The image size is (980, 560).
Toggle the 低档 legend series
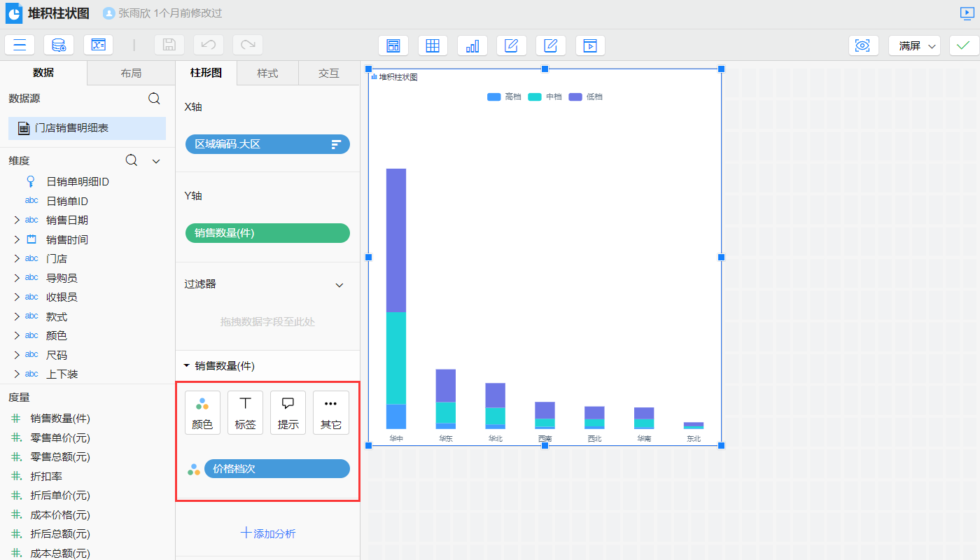point(586,97)
